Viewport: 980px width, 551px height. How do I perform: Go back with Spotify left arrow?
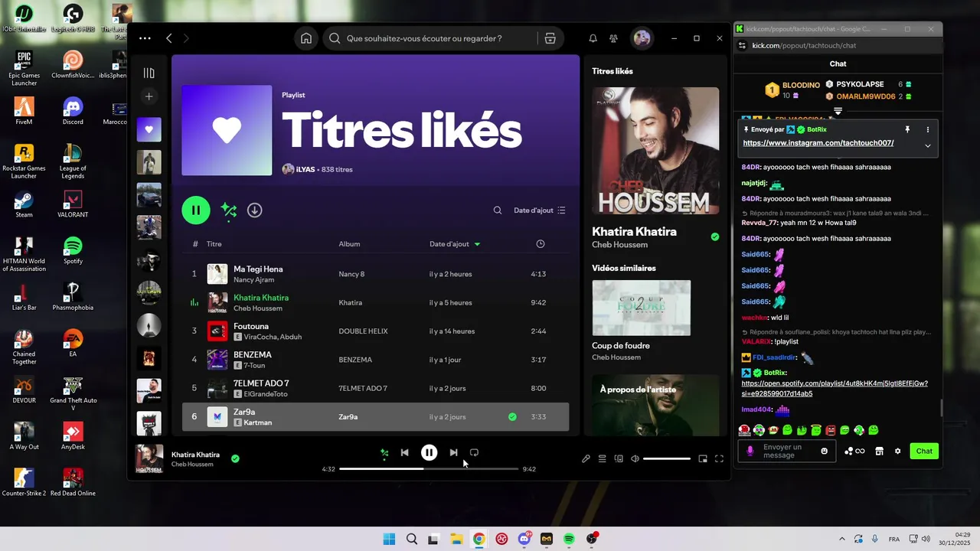pos(169,38)
